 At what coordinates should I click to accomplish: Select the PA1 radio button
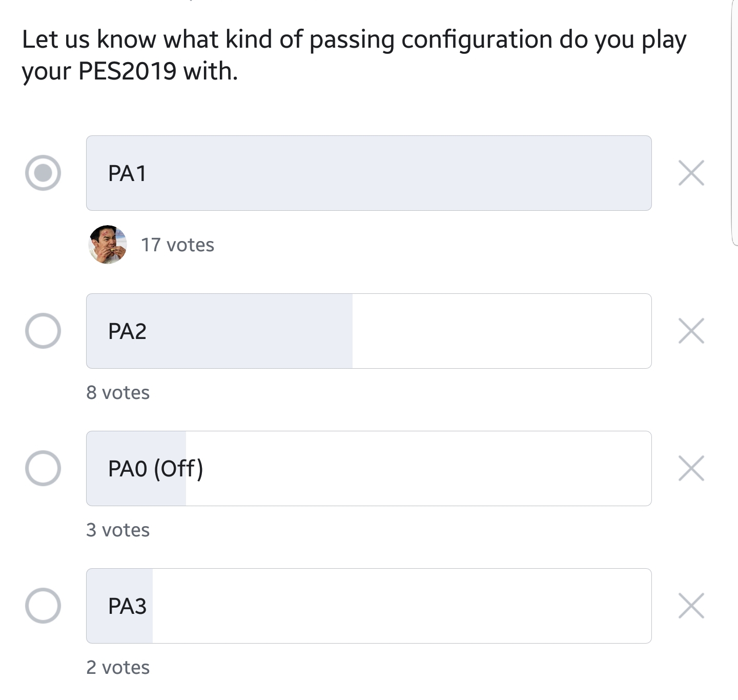(43, 173)
